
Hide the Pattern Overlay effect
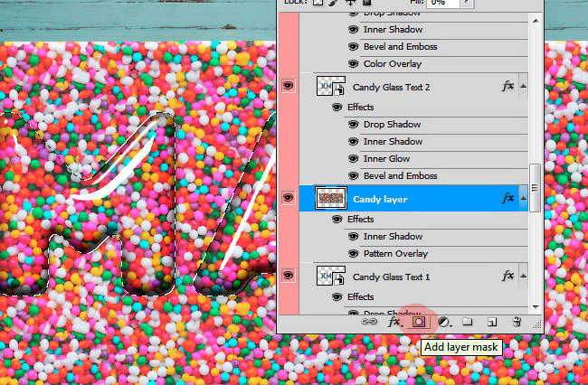(353, 254)
